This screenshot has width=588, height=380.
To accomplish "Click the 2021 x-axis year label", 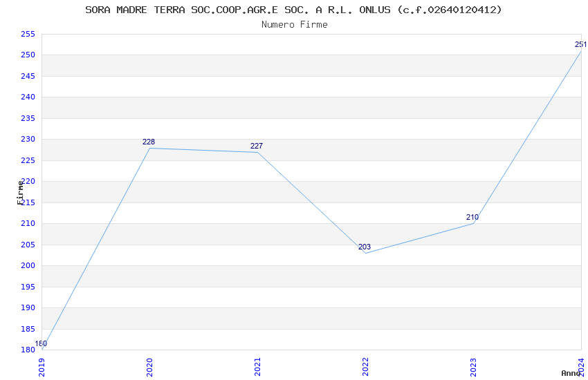I will [x=257, y=368].
